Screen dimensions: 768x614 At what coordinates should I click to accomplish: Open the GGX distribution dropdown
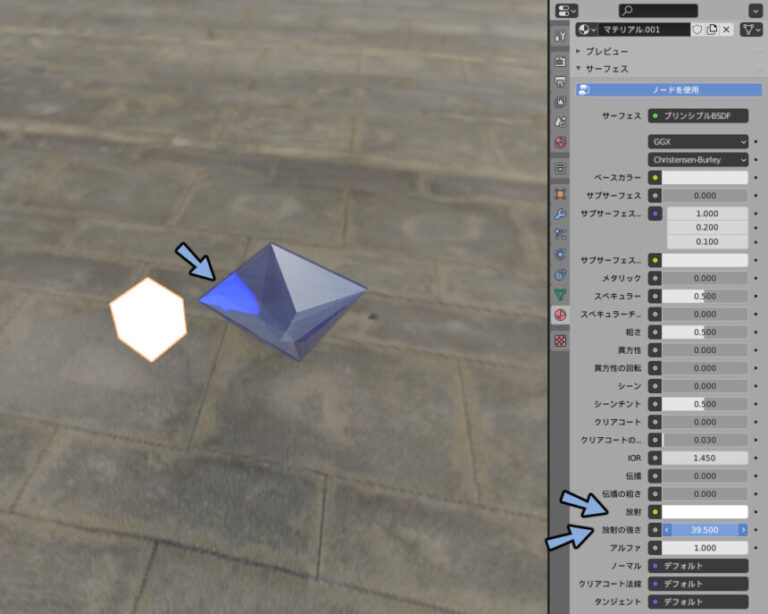click(x=698, y=142)
